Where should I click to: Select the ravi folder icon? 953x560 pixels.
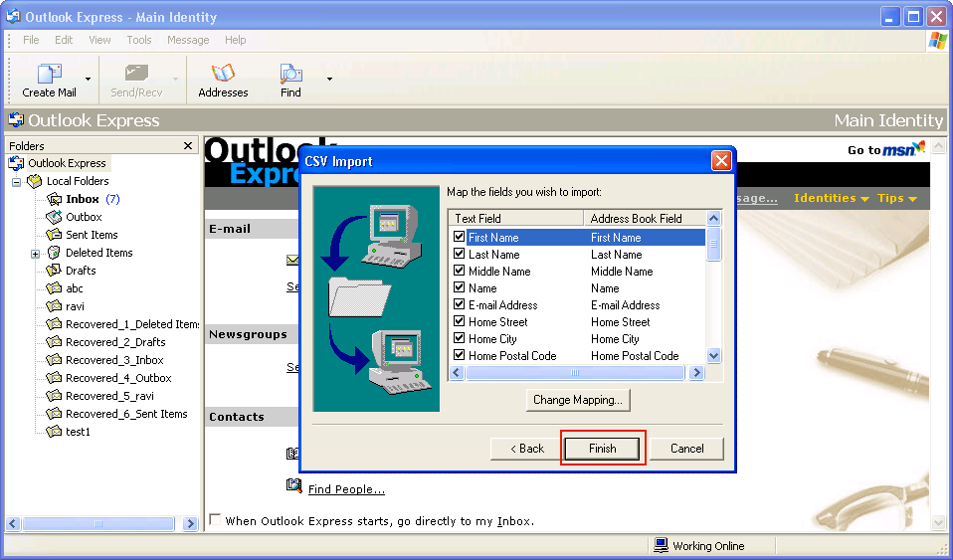click(54, 305)
